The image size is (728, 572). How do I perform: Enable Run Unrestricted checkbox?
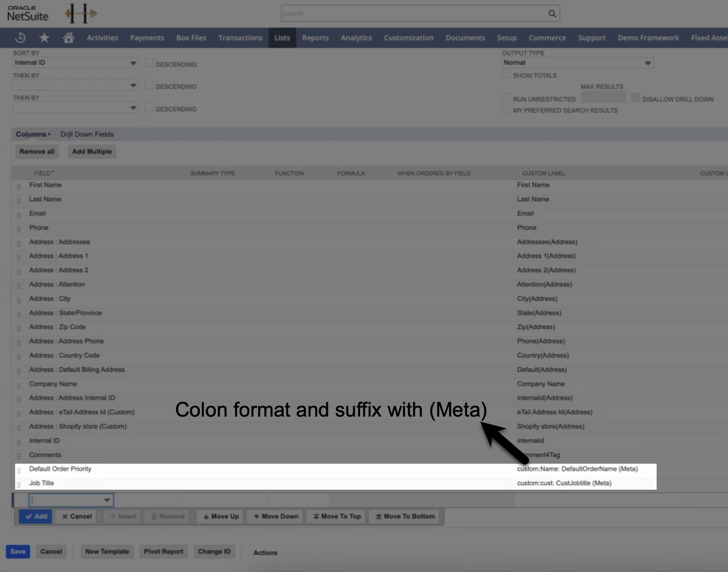click(x=506, y=97)
